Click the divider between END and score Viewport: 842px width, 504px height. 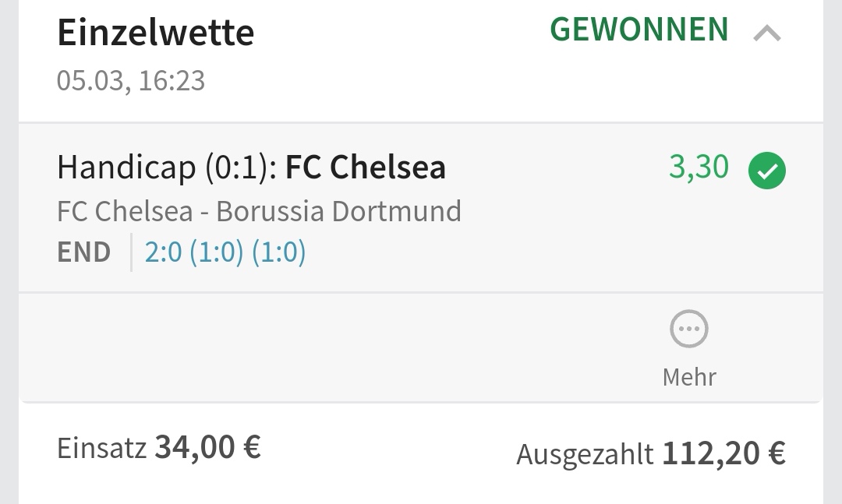[x=131, y=252]
